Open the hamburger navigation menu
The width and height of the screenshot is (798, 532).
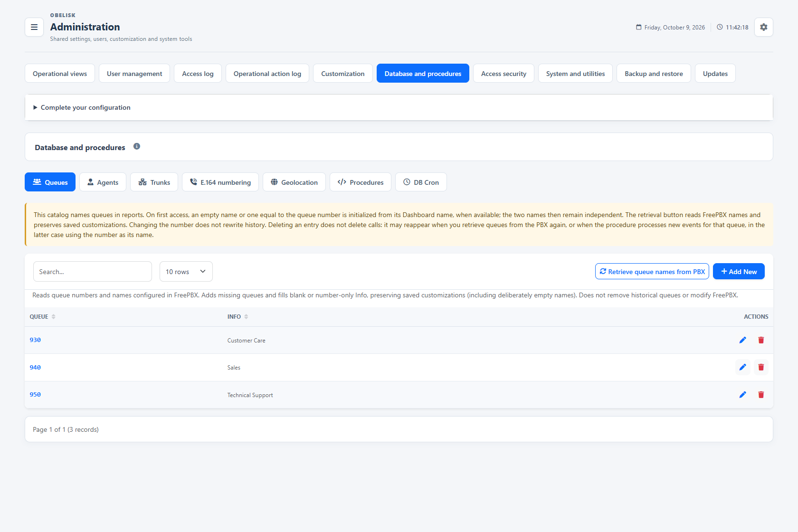34,27
